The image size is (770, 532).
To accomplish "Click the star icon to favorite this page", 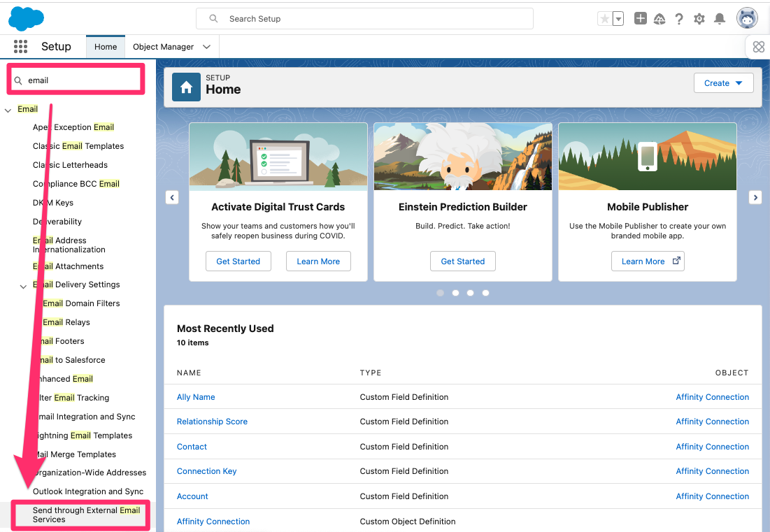I will [605, 18].
